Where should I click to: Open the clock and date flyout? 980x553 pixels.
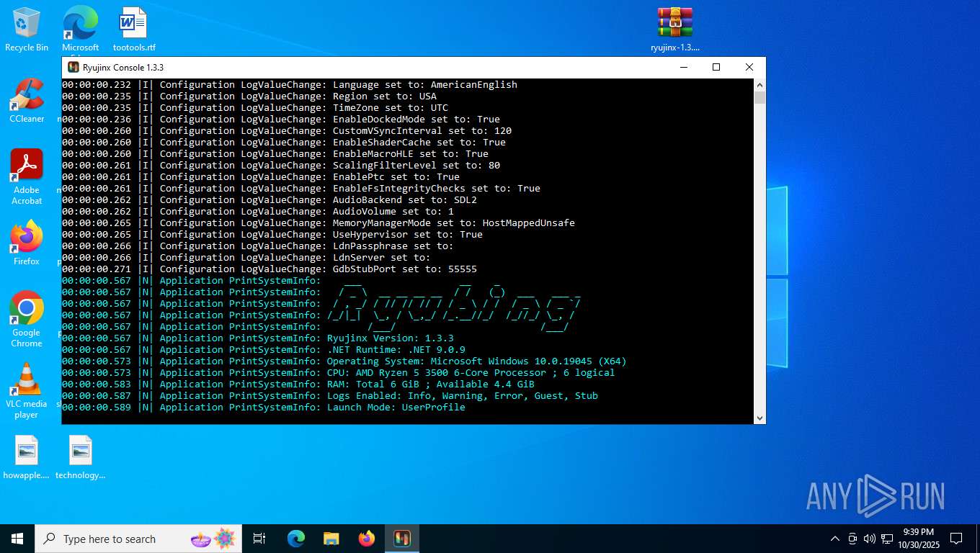coord(919,539)
